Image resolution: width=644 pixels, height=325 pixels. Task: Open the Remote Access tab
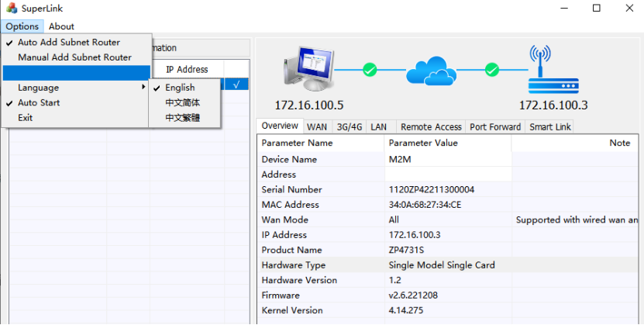431,126
